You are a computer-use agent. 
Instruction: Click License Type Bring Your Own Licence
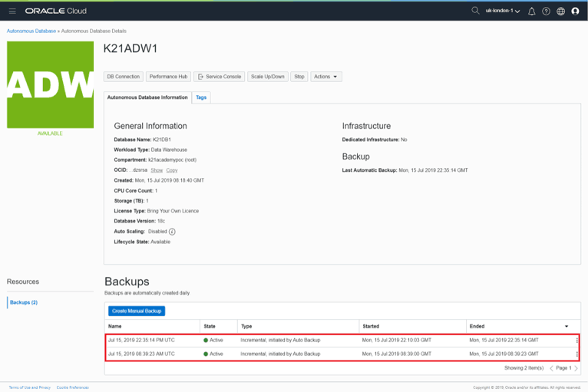click(173, 211)
